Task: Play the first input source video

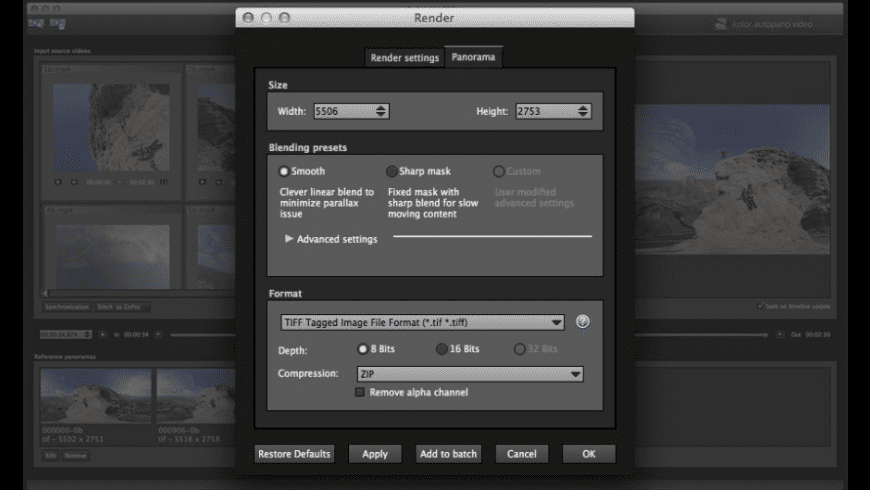Action: pos(58,182)
